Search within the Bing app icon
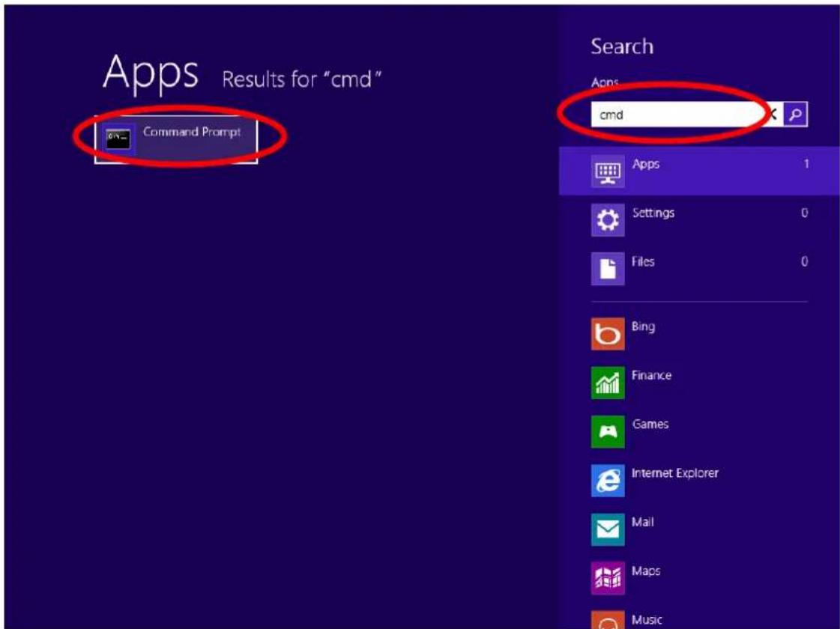 tap(608, 333)
